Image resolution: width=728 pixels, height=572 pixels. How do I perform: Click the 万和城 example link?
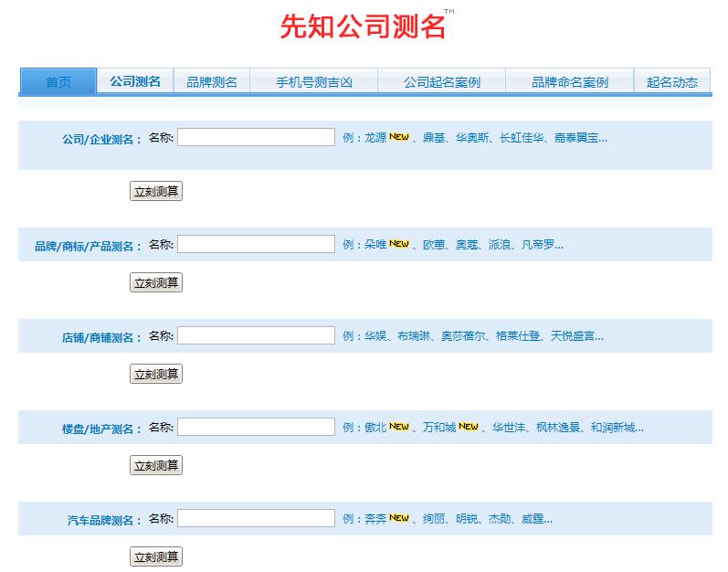tap(439, 427)
